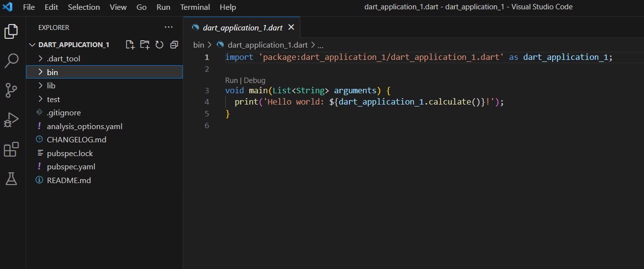Refresh the explorer file tree
The width and height of the screenshot is (644, 269).
(159, 45)
